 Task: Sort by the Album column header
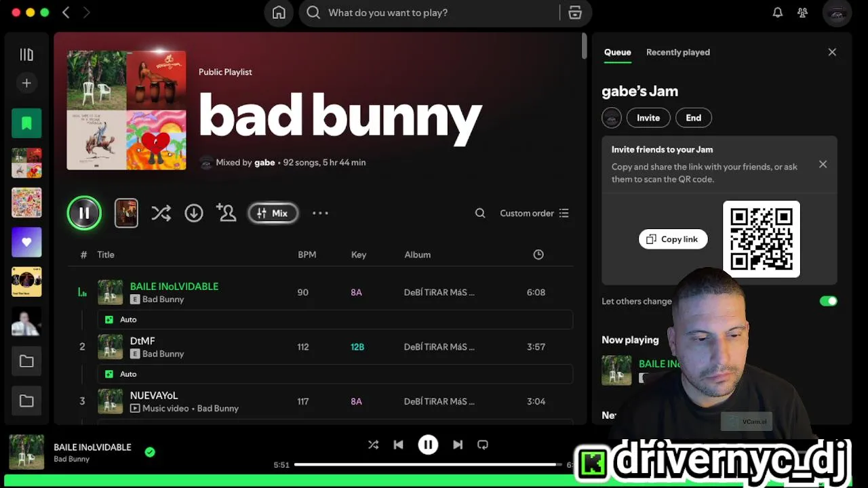click(x=418, y=255)
